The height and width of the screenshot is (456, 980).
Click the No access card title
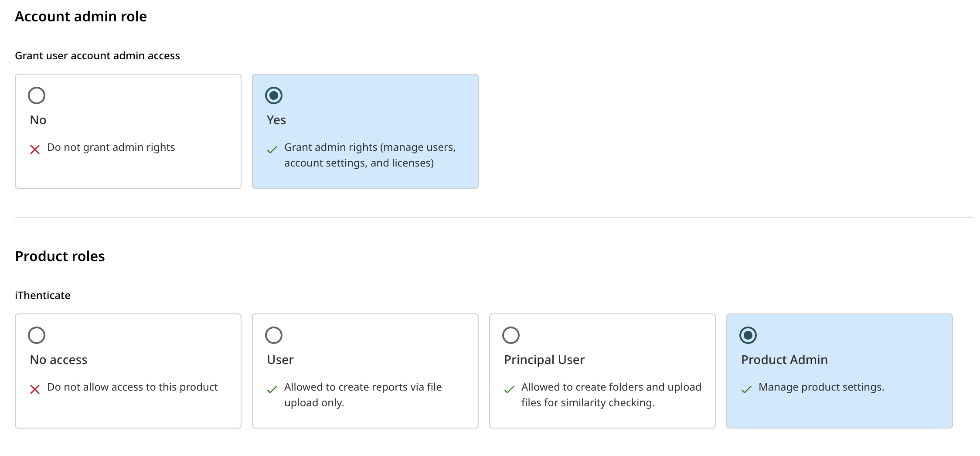pyautogui.click(x=58, y=360)
